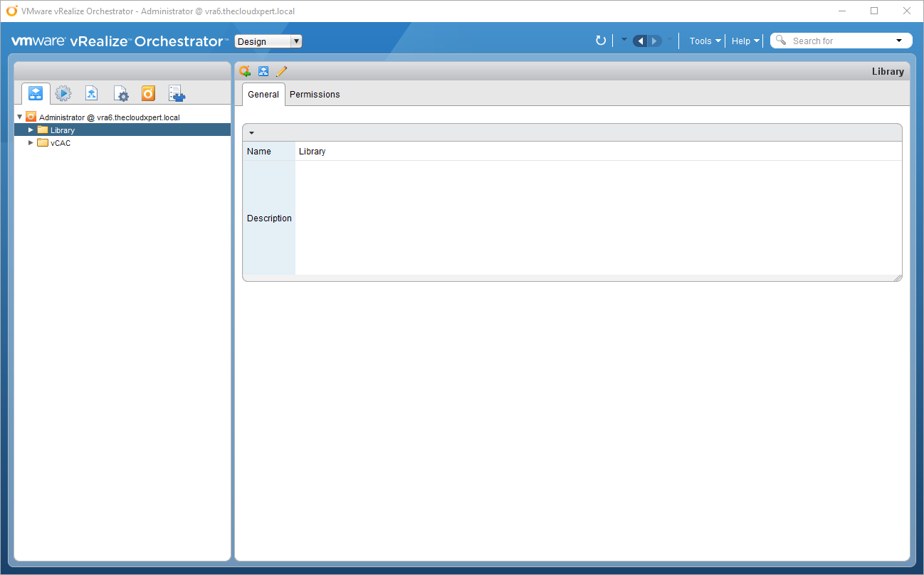
Task: Expand the Library folder tree arrow
Action: click(x=31, y=130)
